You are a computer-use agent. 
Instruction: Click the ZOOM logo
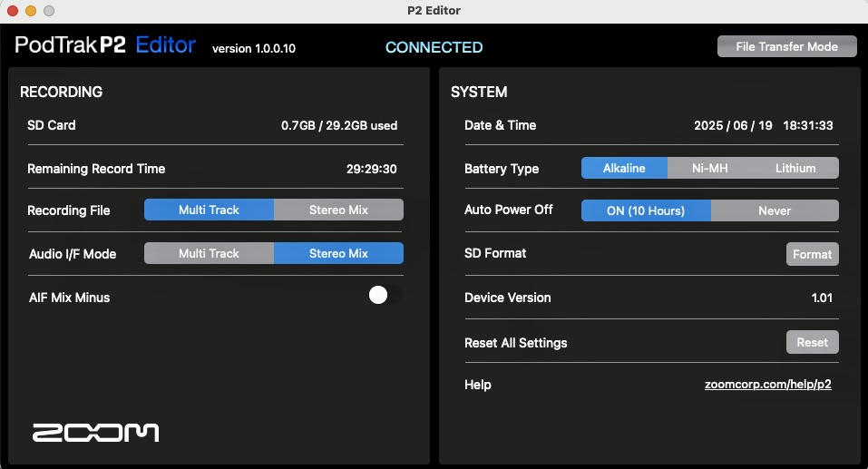(96, 433)
